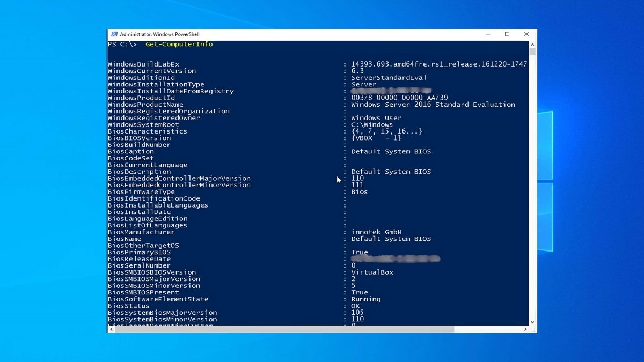Click the ServerStandardEval value
The height and width of the screenshot is (362, 644).
point(389,77)
